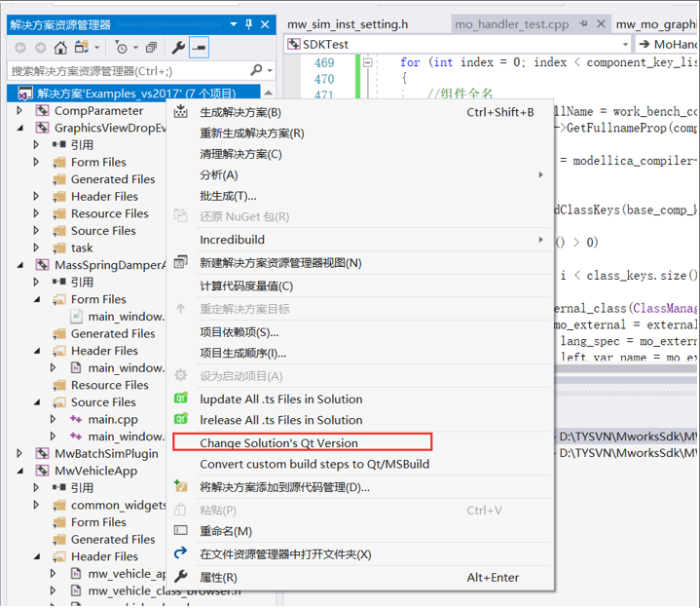Click the pending changes filter clock icon
700x608 pixels.
point(122,48)
